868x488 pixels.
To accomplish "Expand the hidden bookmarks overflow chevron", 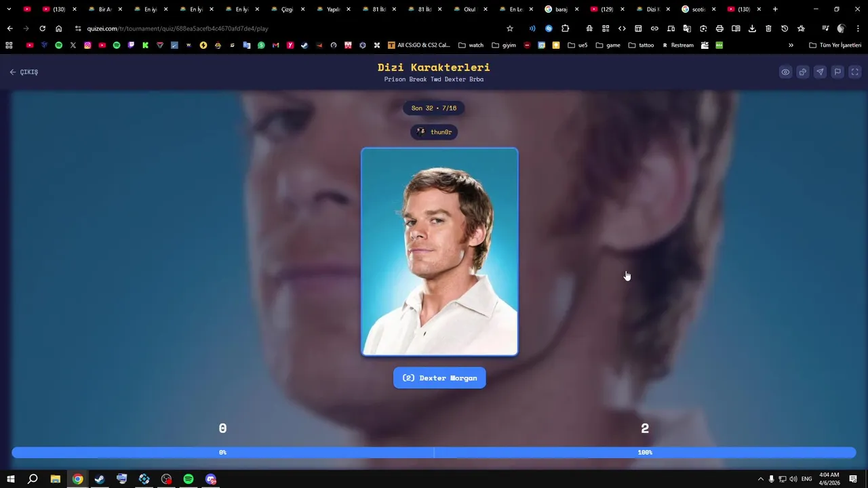I will coord(791,45).
